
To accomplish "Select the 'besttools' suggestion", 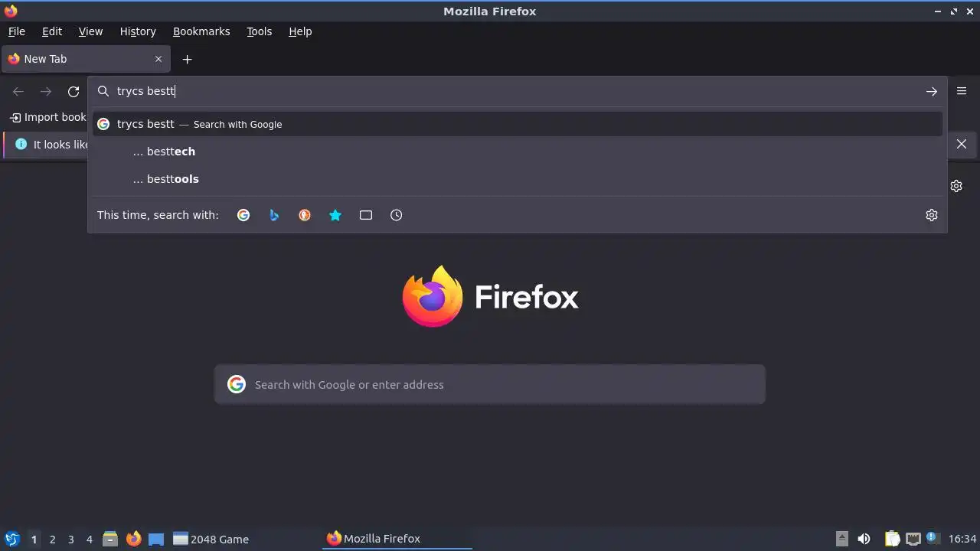I will (x=518, y=179).
